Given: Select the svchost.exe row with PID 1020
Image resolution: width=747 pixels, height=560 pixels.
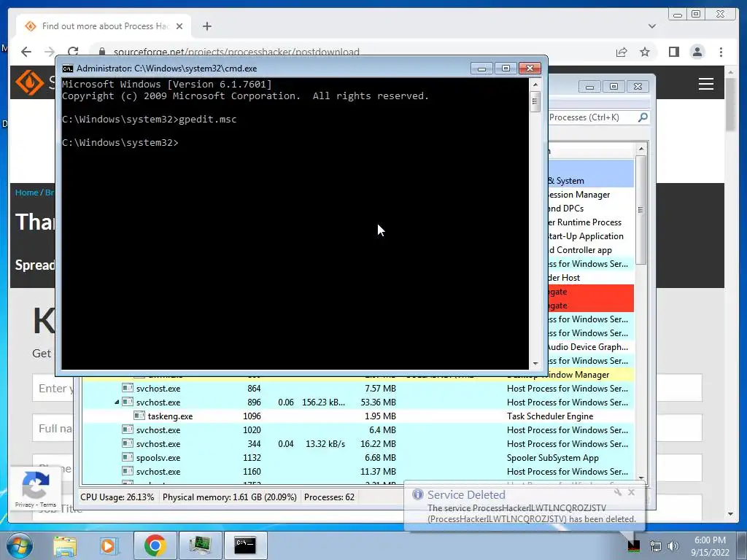Looking at the screenshot, I should 357,430.
